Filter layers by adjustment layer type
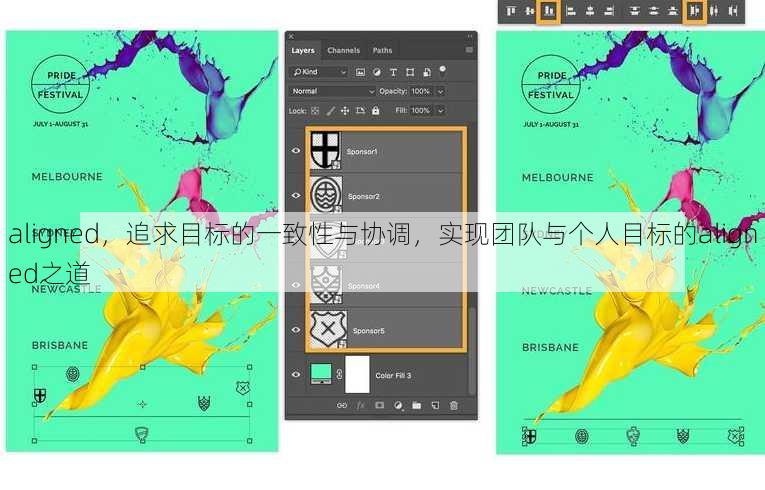 click(x=377, y=72)
